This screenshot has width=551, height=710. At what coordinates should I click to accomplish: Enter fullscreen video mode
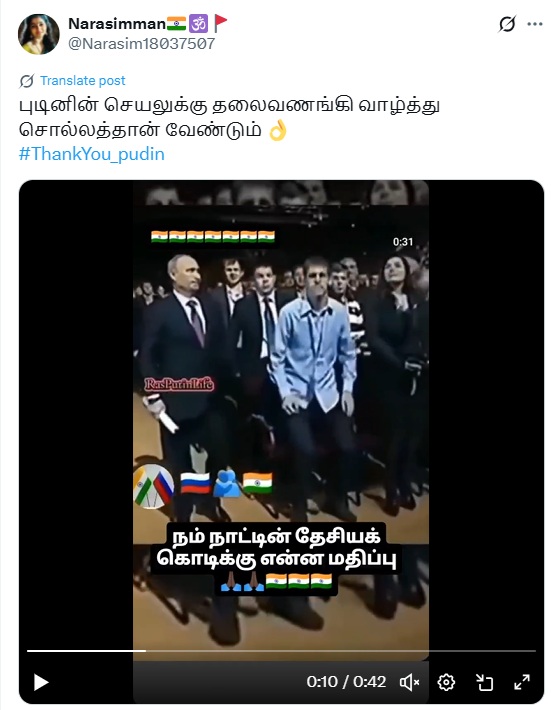[x=522, y=682]
